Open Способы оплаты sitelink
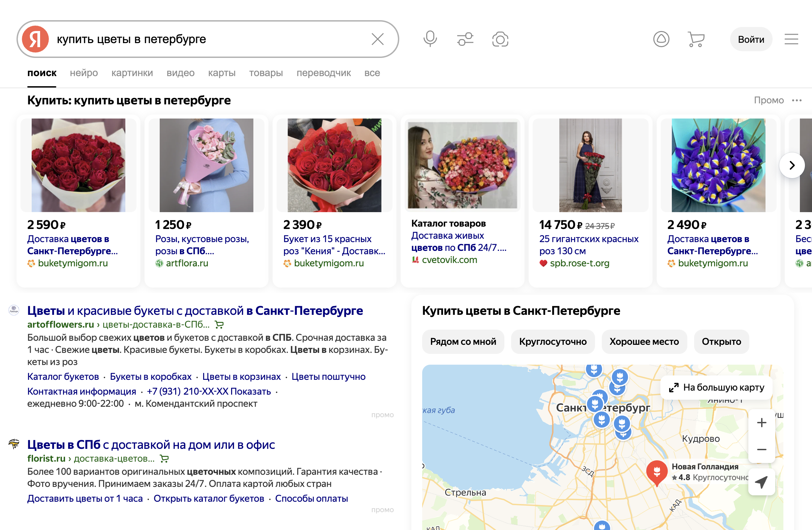This screenshot has height=530, width=812. click(x=312, y=499)
